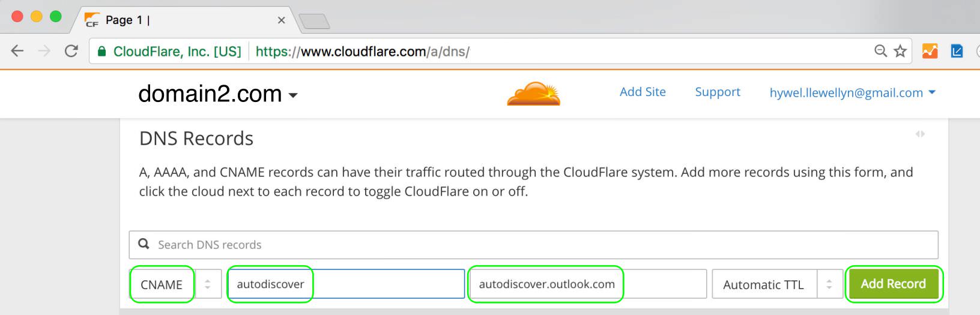Open the Support link
The width and height of the screenshot is (980, 315).
[x=718, y=92]
